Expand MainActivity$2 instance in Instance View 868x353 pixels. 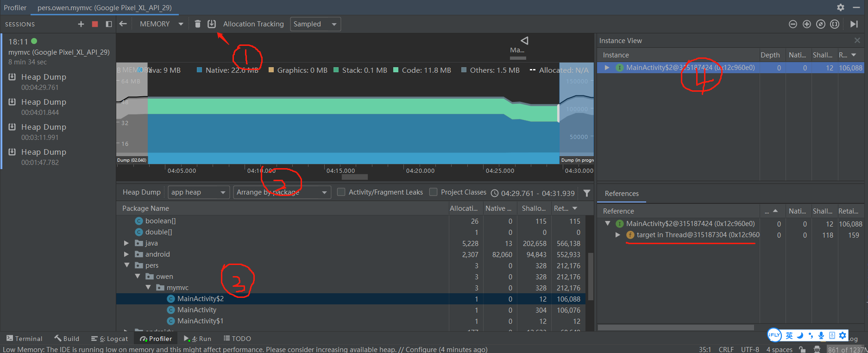point(607,68)
